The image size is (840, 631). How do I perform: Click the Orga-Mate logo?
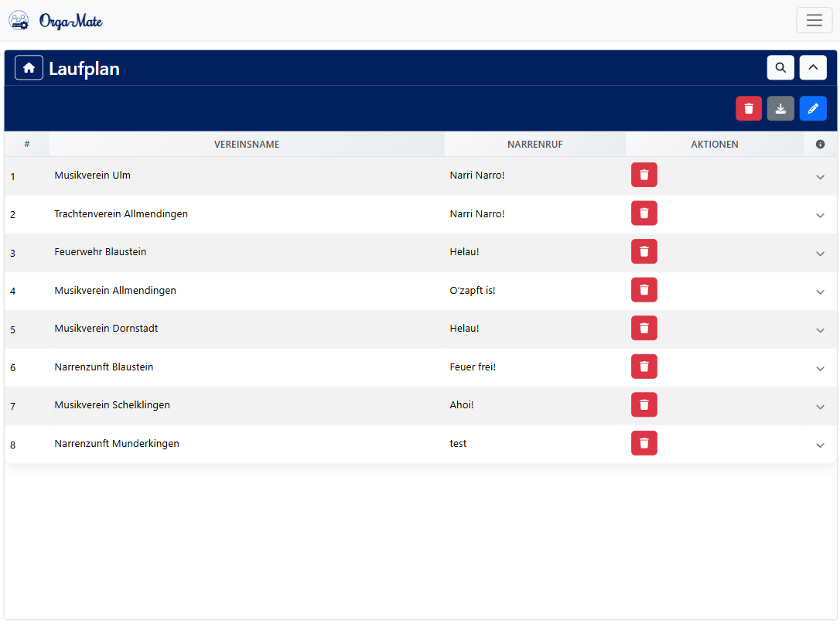click(x=56, y=21)
